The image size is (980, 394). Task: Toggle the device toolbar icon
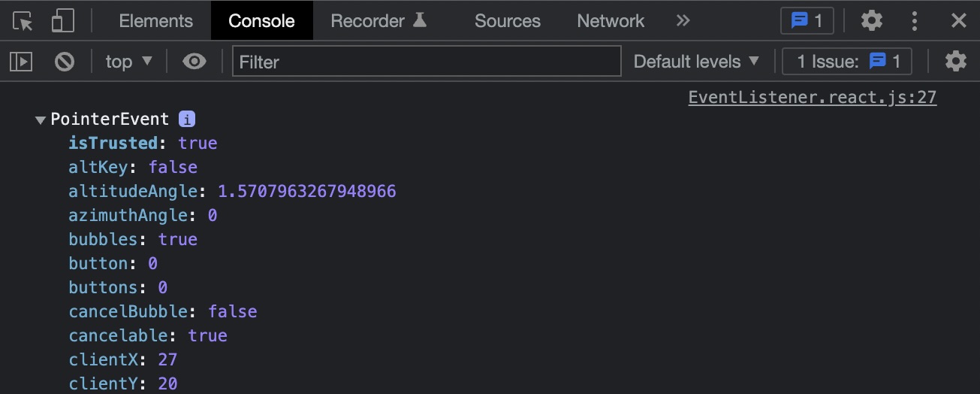pyautogui.click(x=62, y=20)
